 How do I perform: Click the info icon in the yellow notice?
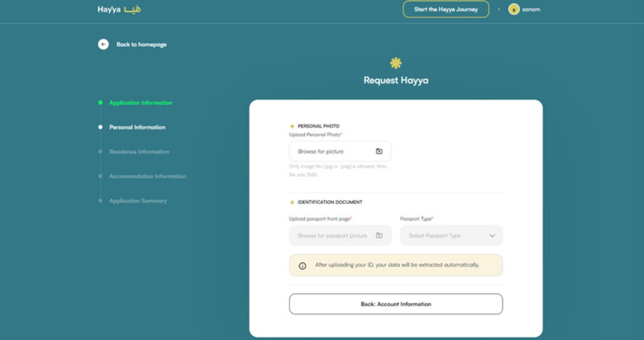click(302, 266)
